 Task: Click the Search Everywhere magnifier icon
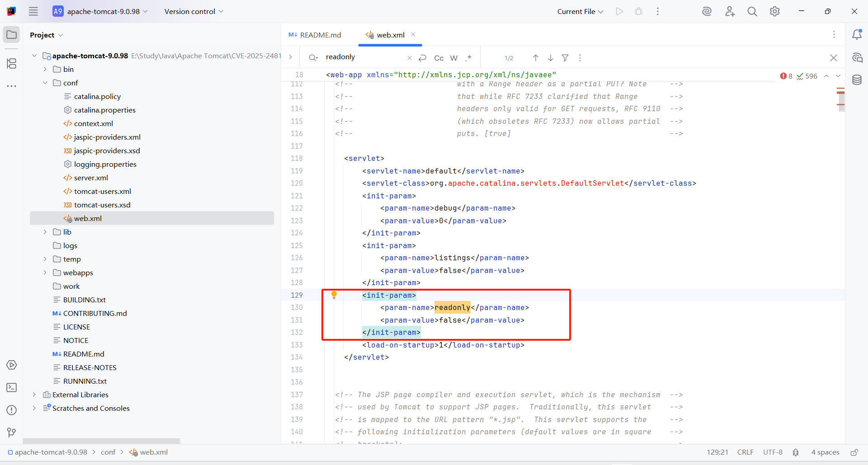[752, 12]
